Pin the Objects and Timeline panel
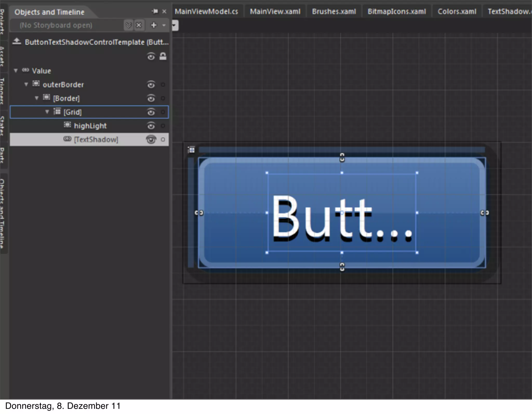Viewport: 532px width, 414px height. [x=155, y=11]
